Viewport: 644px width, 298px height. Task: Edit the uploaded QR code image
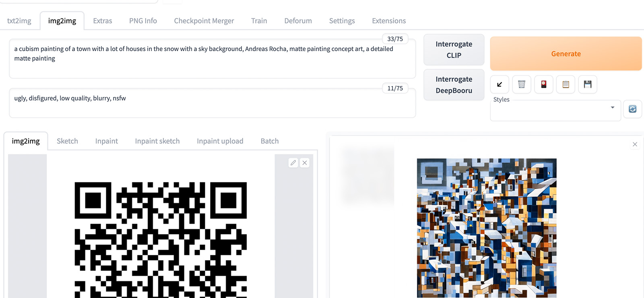click(293, 163)
